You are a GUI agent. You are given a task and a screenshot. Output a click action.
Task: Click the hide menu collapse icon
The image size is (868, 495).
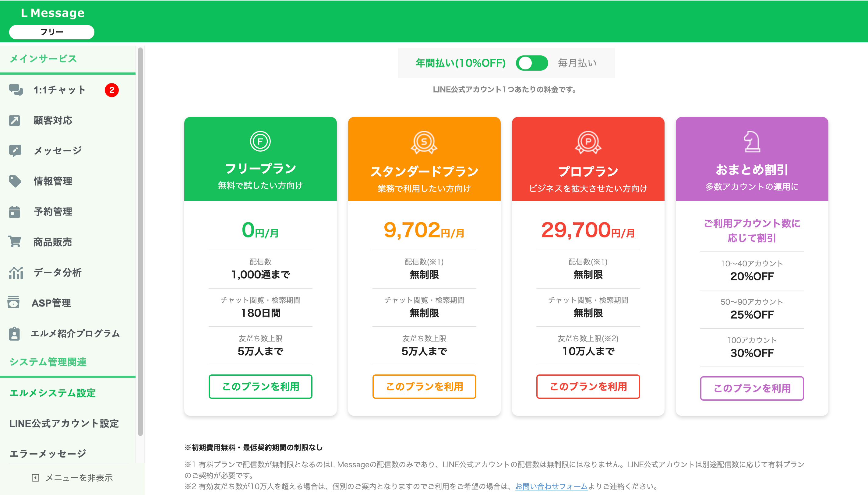(35, 478)
